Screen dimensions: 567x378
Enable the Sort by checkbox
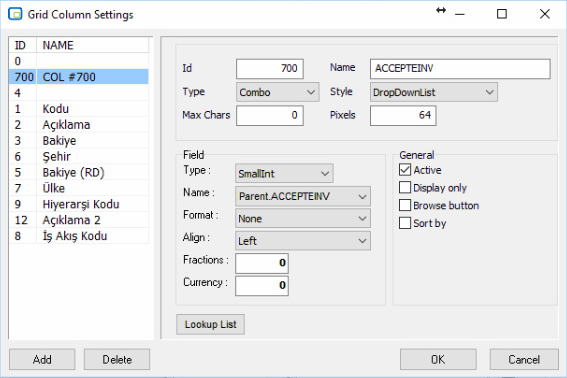point(405,223)
